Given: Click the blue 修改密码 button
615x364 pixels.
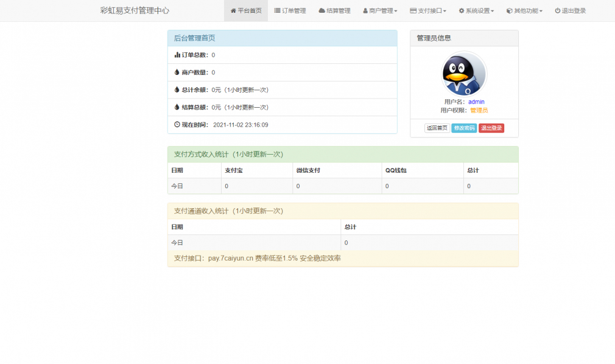Looking at the screenshot, I should 465,128.
